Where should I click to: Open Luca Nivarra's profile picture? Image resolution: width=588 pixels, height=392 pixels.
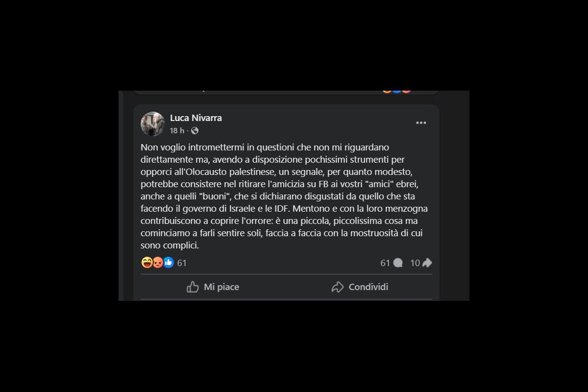pyautogui.click(x=152, y=123)
